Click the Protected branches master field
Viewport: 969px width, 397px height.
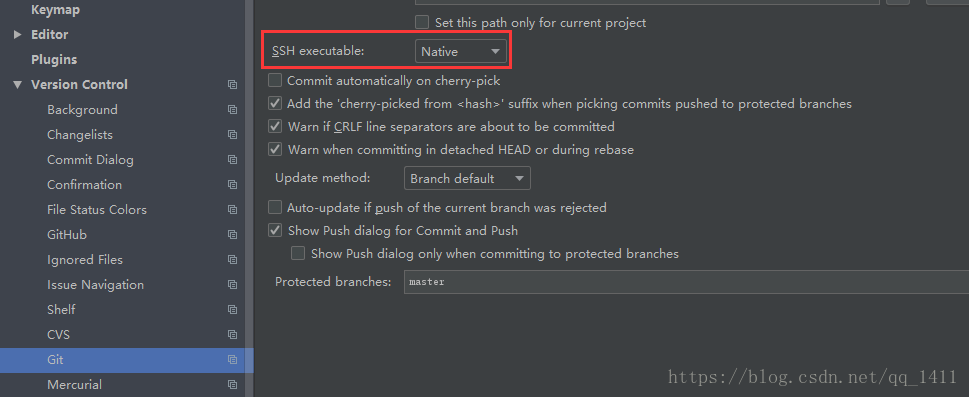(x=686, y=282)
